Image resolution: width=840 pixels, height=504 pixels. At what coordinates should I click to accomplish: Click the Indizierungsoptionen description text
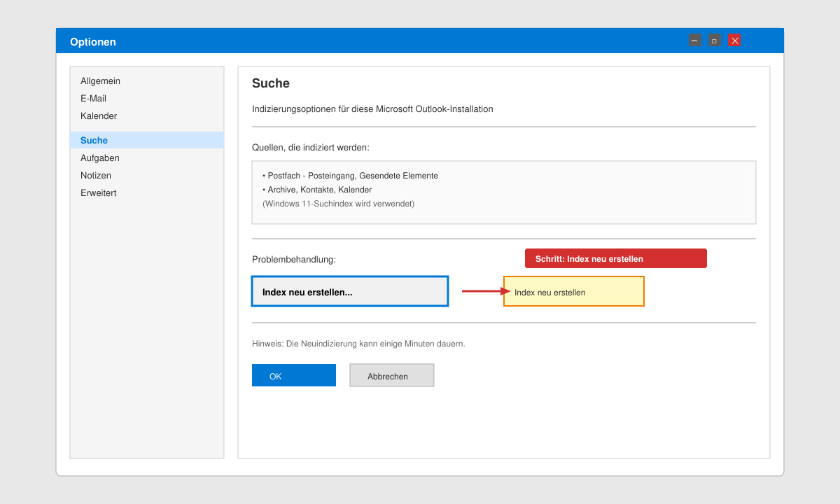pos(372,109)
